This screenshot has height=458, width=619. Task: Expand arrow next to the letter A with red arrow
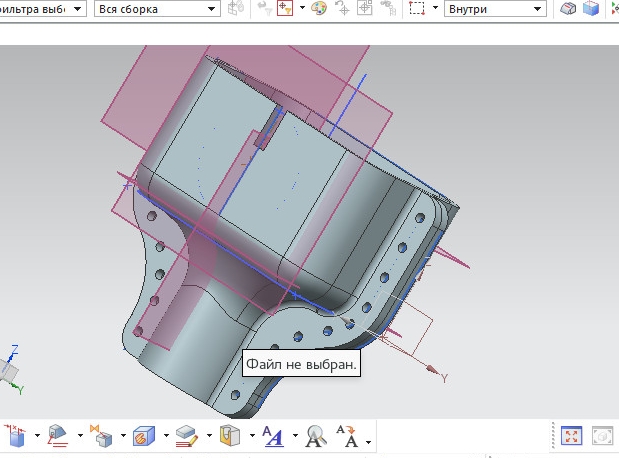(x=369, y=440)
